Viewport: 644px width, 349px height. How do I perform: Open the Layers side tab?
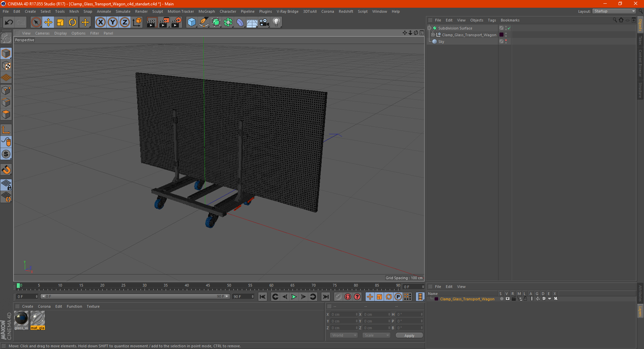tap(640, 311)
